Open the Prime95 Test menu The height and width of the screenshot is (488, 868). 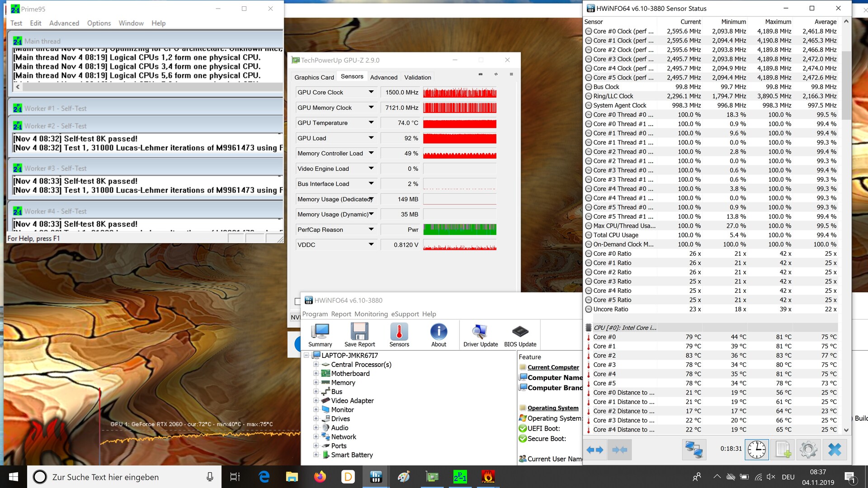click(x=16, y=23)
